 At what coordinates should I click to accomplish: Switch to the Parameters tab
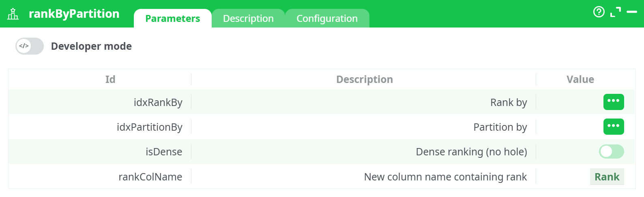point(172,19)
